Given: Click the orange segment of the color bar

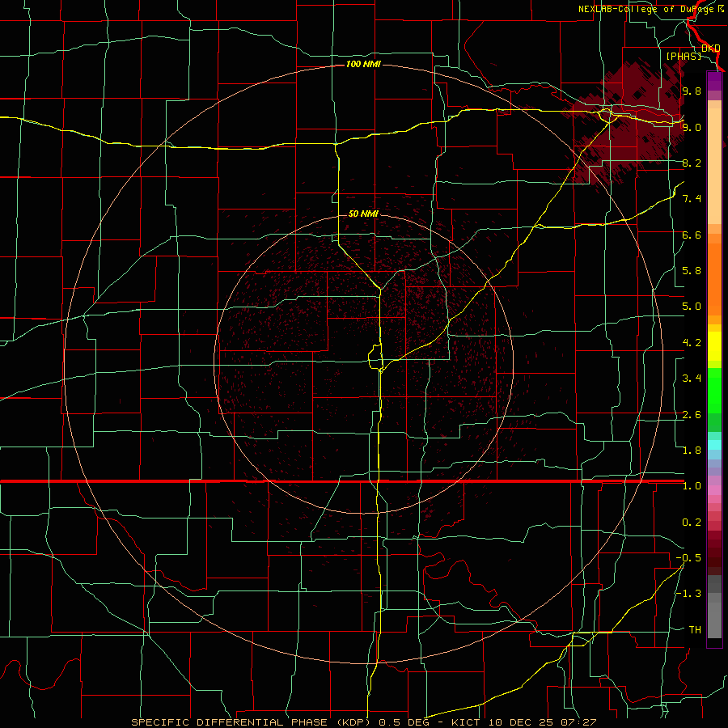Looking at the screenshot, I should point(714,280).
